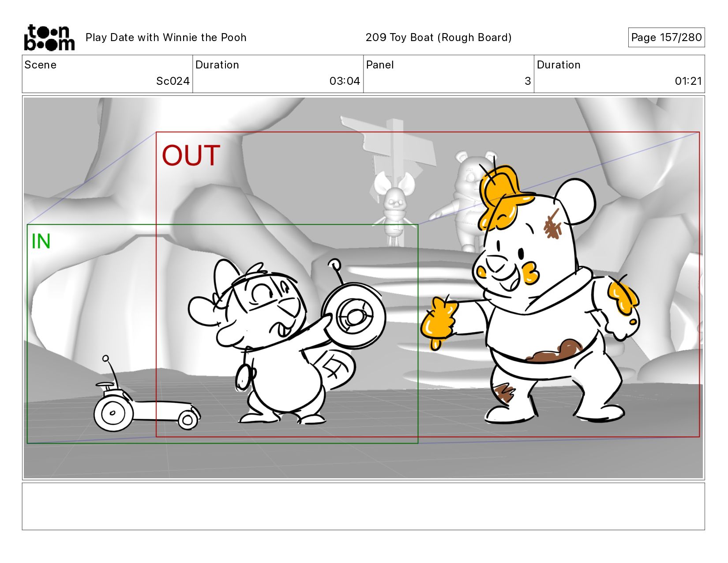Click the panel duration '01:21'
The height and width of the screenshot is (563, 728).
click(x=688, y=81)
